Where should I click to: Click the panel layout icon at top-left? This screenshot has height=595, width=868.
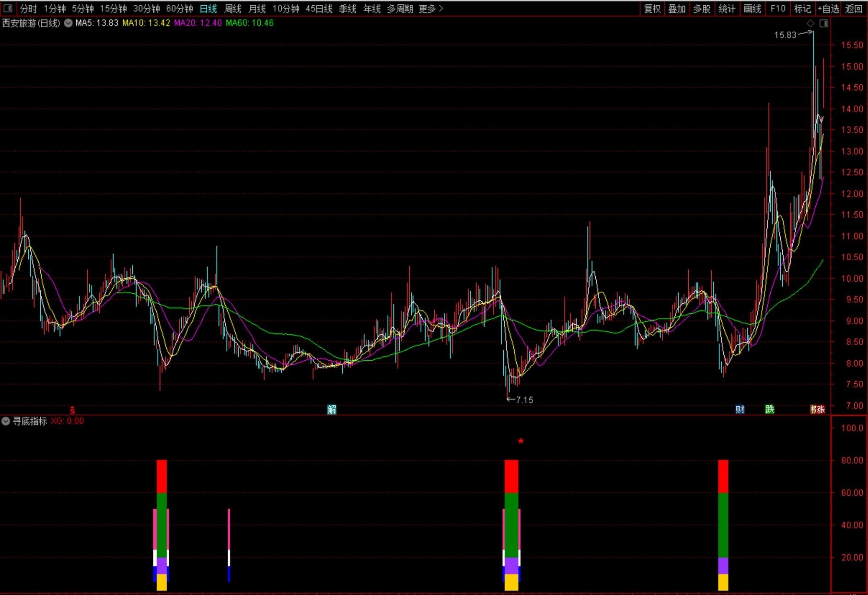click(8, 8)
